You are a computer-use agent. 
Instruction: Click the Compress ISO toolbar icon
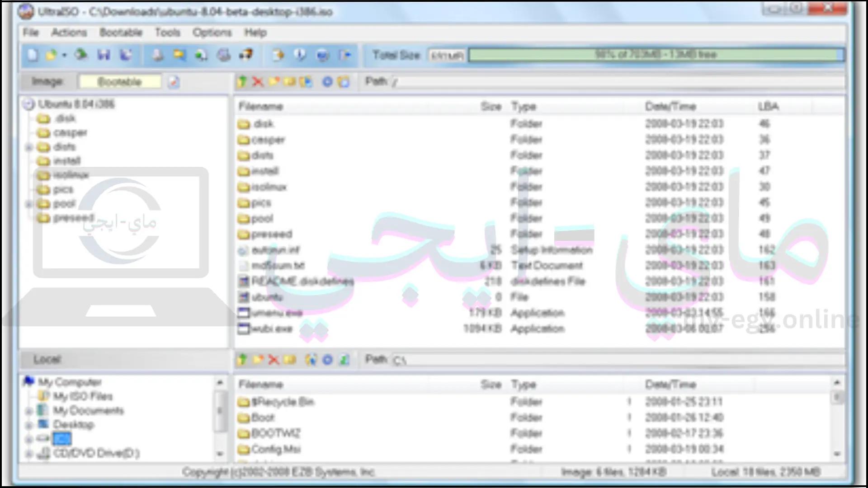point(201,55)
